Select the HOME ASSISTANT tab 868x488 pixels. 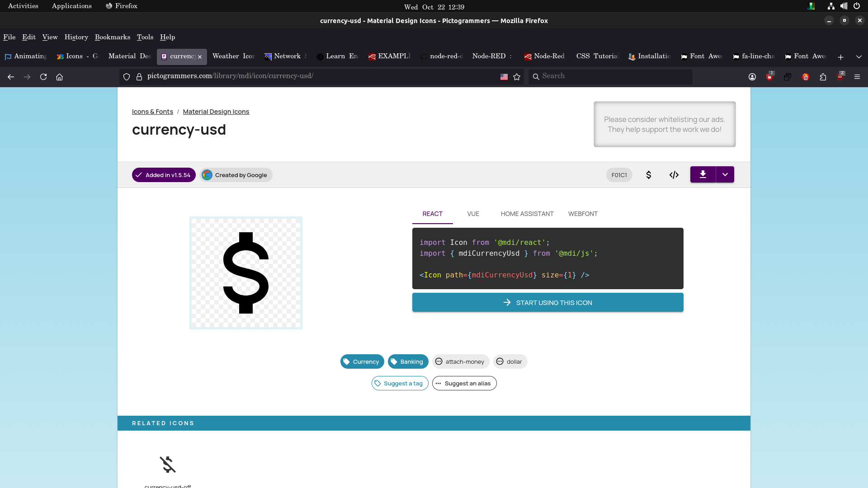click(527, 214)
